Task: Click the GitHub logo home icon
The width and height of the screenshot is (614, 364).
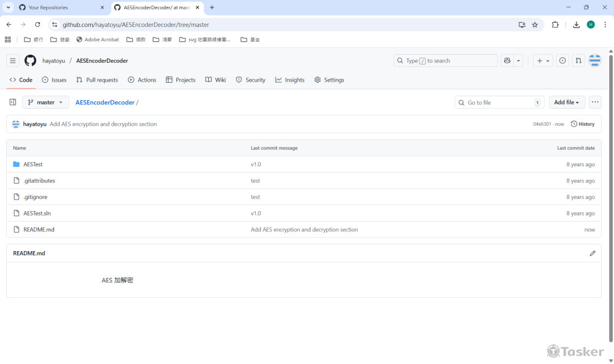Action: coord(30,61)
